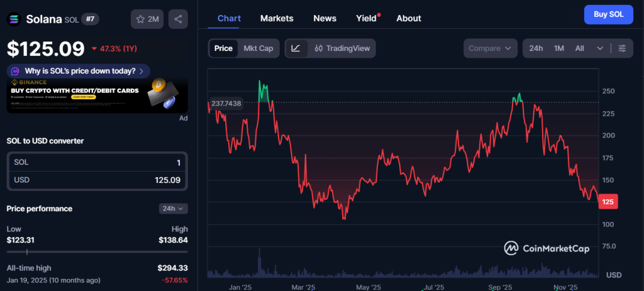Expand more time range options chevron
Viewport: 644px width, 291px height.
click(x=600, y=48)
